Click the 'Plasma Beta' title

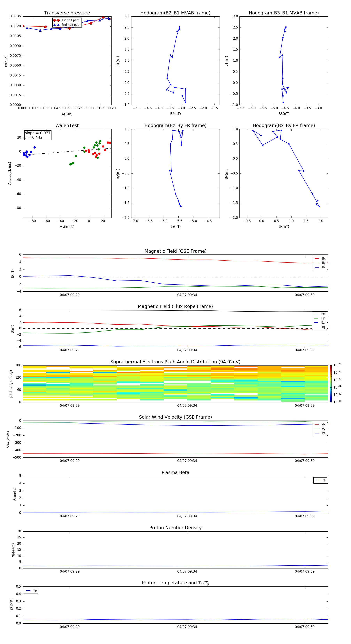(x=175, y=473)
